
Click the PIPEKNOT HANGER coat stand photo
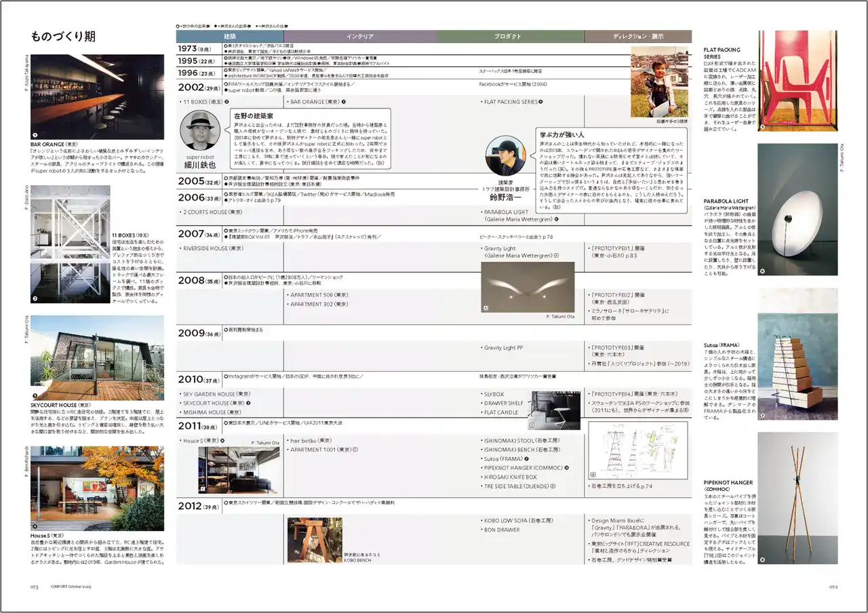click(x=788, y=498)
